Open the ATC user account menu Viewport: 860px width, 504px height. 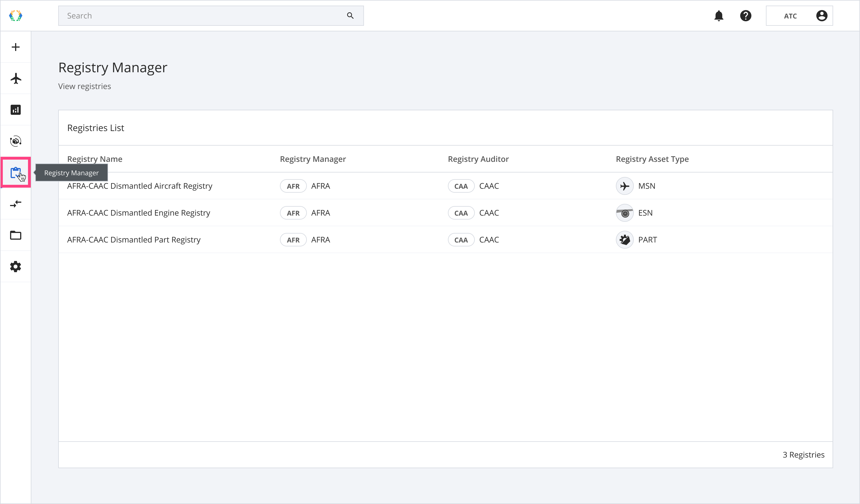(799, 16)
